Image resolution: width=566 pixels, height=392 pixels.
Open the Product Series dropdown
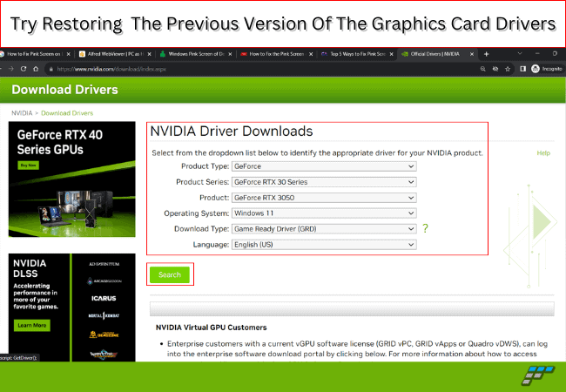tap(324, 182)
